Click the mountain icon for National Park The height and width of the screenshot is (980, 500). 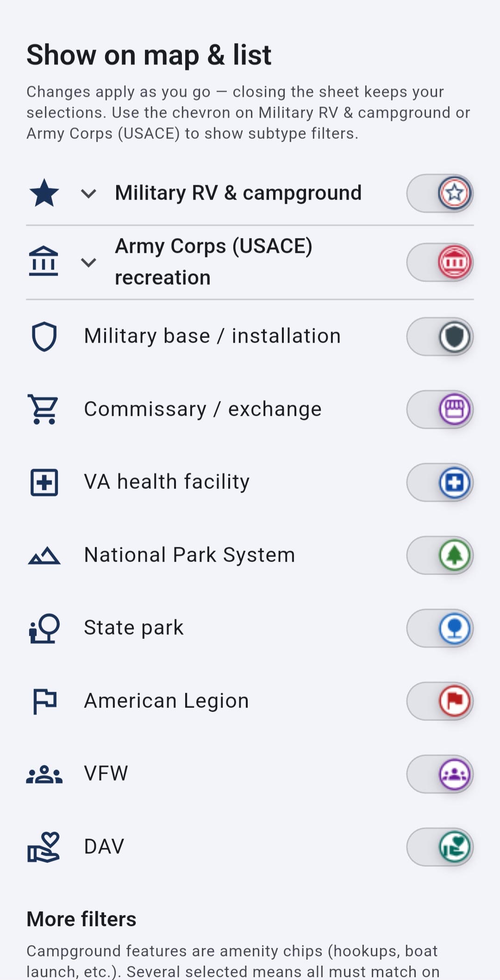44,556
